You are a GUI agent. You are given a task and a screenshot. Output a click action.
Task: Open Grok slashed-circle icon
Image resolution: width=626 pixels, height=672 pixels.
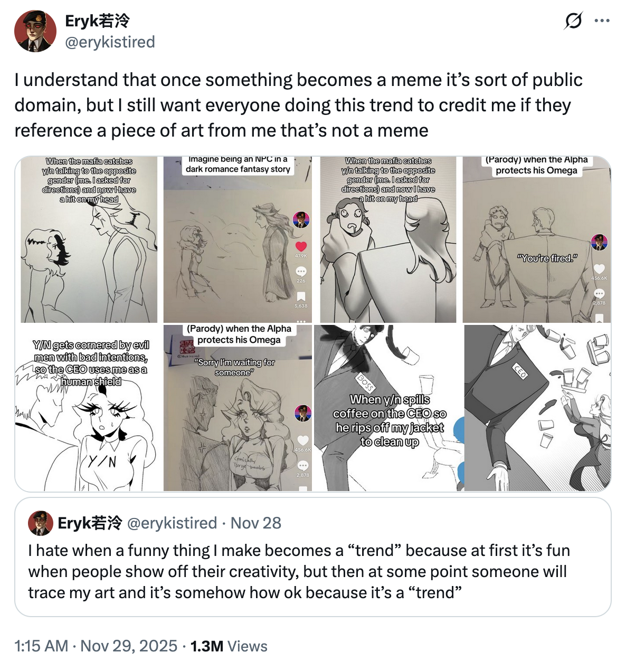click(x=573, y=21)
